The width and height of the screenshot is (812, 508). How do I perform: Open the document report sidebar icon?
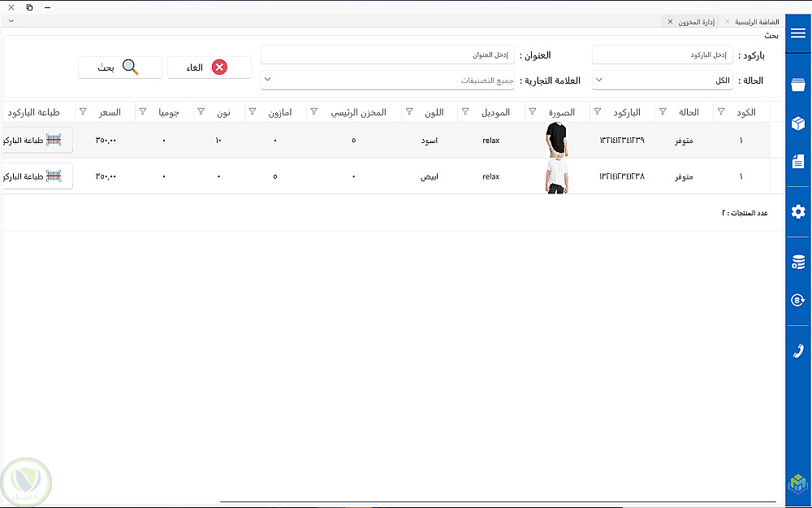pos(798,162)
